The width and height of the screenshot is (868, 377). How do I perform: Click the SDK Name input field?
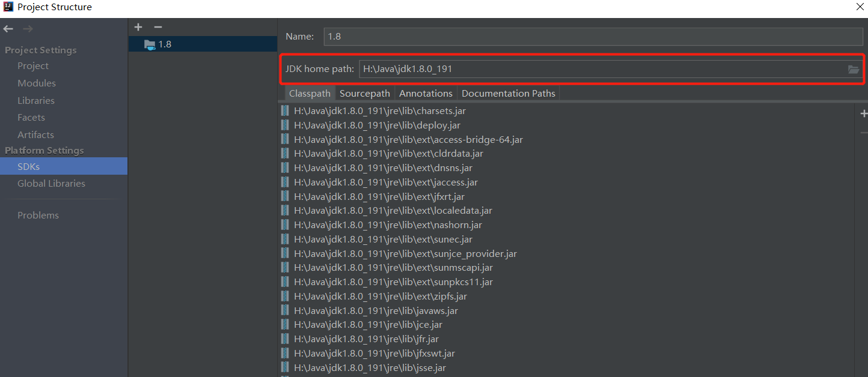click(593, 37)
